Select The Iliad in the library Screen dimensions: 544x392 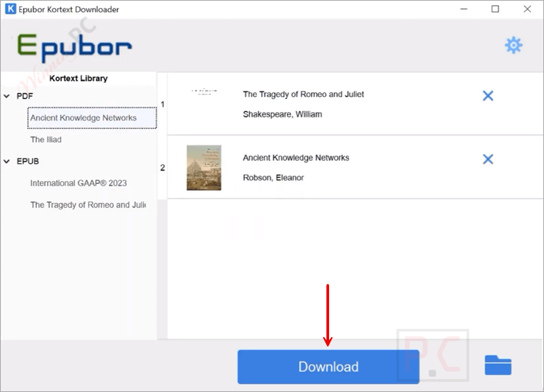click(x=46, y=140)
